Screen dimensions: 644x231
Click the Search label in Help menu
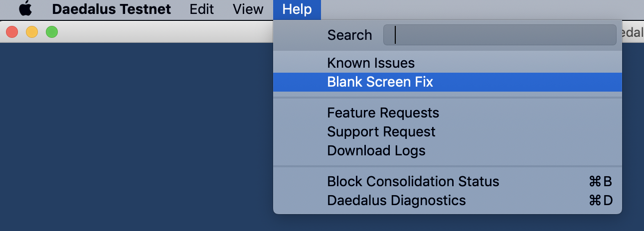coord(349,35)
